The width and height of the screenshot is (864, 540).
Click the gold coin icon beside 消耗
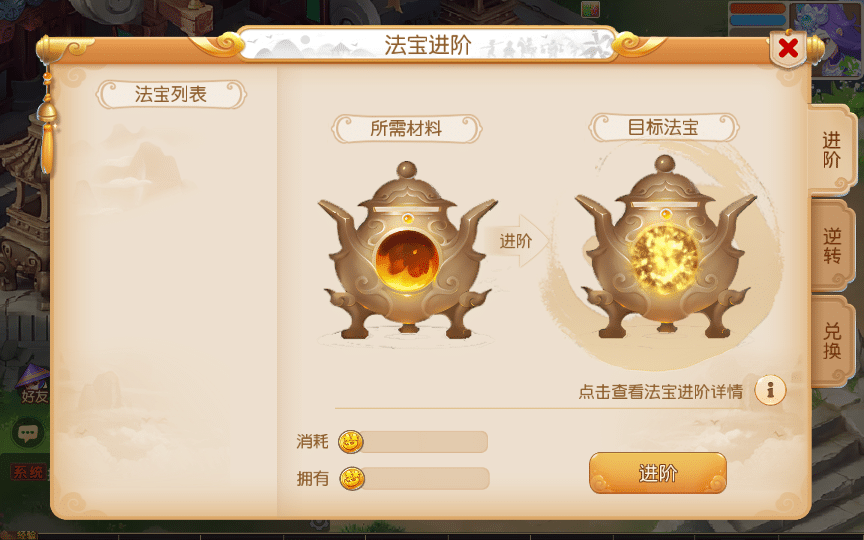pos(350,442)
